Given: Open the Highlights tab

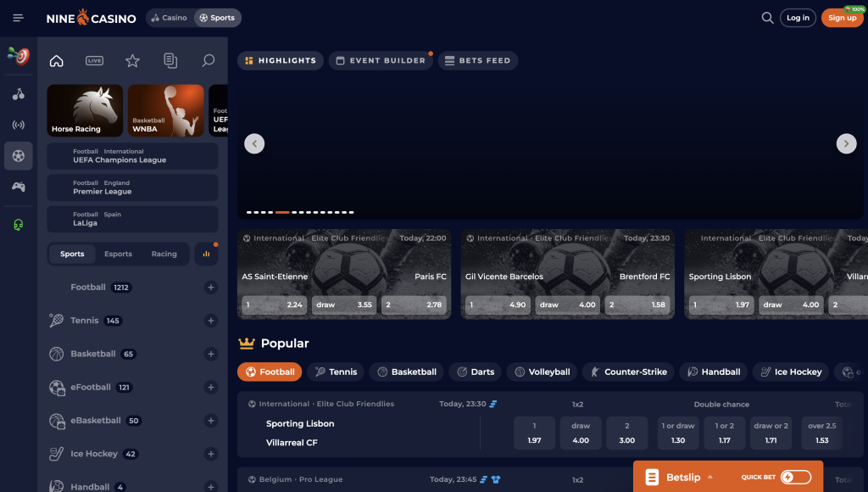Looking at the screenshot, I should 281,60.
